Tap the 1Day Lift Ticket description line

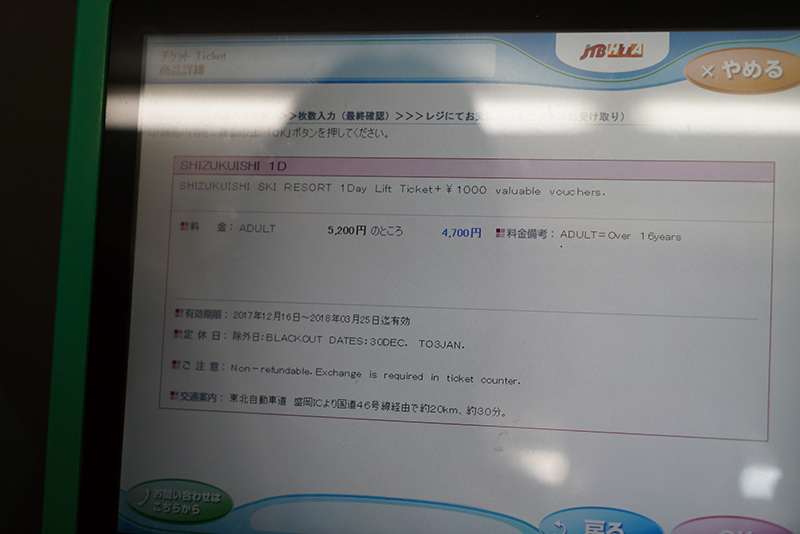pos(392,190)
